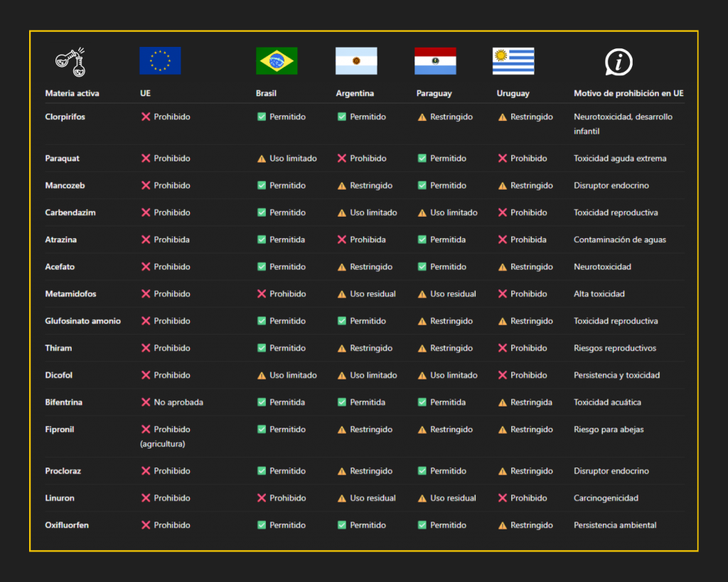Click the info speech bubble icon
The height and width of the screenshot is (582, 728).
pos(619,62)
